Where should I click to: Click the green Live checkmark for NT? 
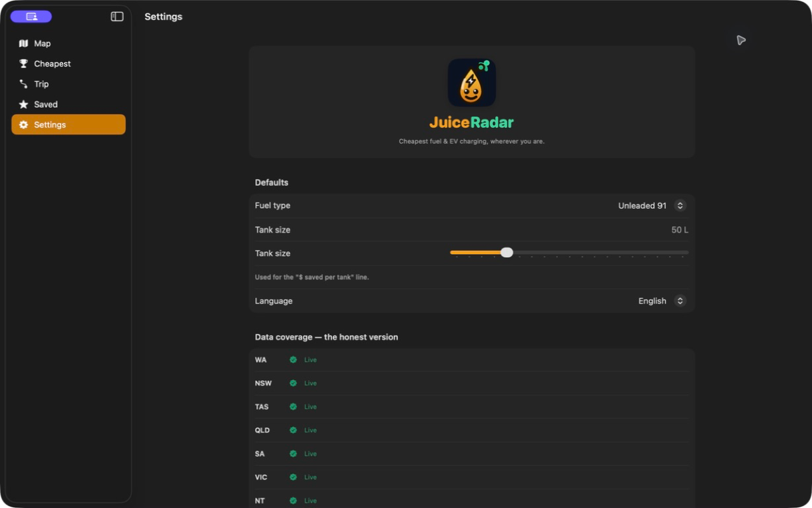coord(293,501)
